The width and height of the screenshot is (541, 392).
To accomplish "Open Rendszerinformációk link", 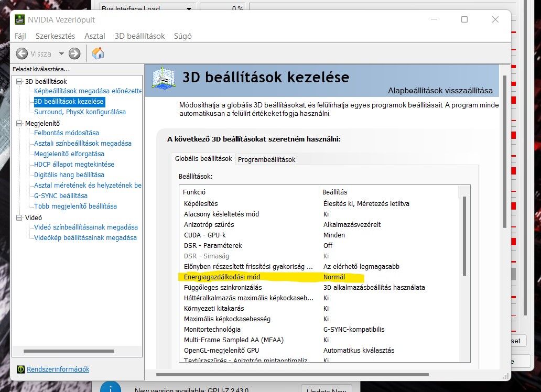I will click(x=58, y=369).
